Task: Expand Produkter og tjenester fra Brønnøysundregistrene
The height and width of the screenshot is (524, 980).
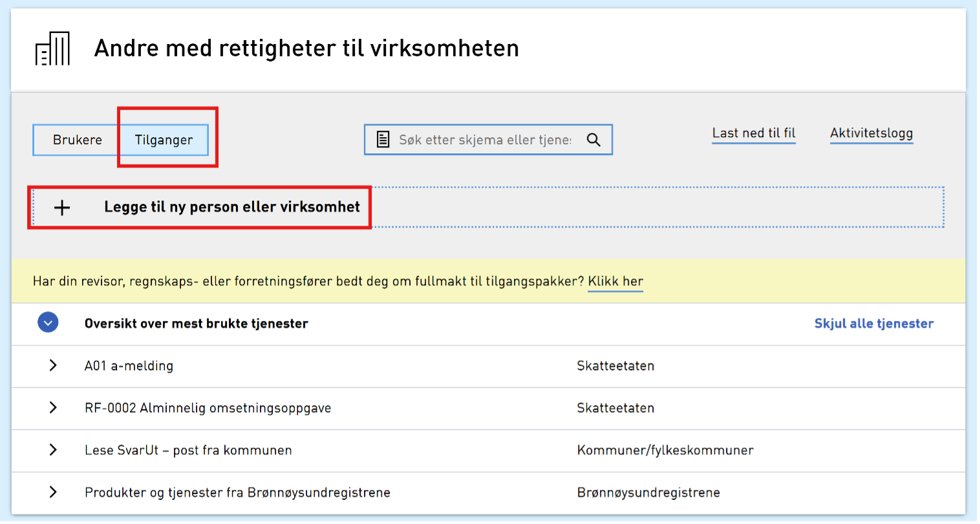Action: [53, 492]
